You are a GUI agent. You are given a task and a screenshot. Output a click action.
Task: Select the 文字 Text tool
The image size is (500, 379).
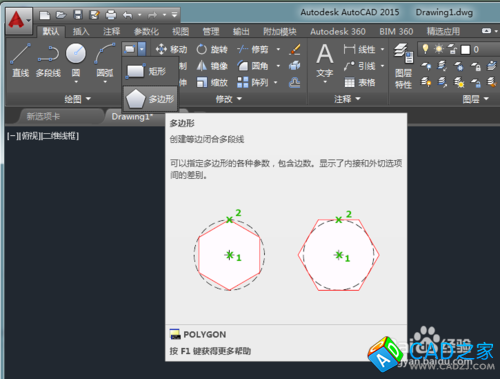[325, 62]
